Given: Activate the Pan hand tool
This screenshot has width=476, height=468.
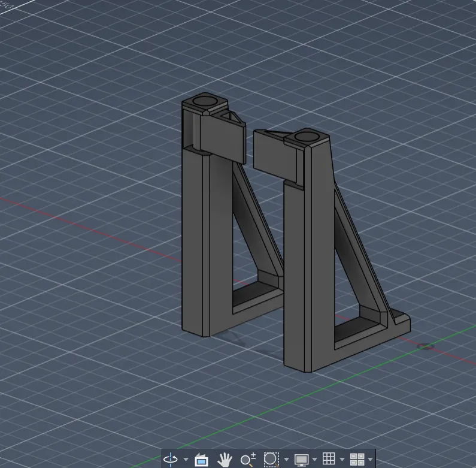Looking at the screenshot, I should [225, 460].
